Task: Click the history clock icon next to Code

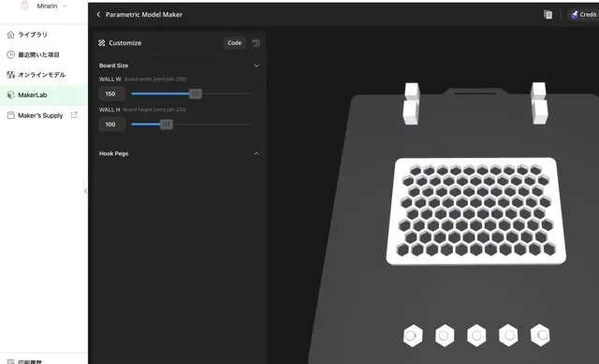Action: pos(256,43)
